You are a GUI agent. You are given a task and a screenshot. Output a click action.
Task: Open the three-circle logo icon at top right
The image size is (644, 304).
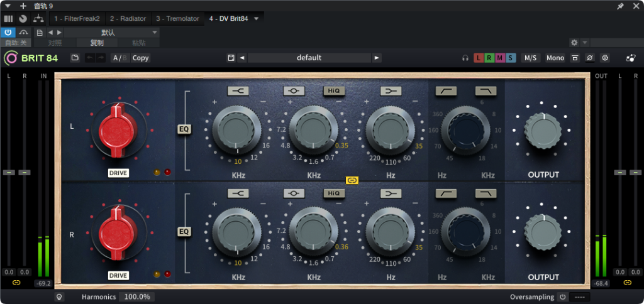coord(630,58)
